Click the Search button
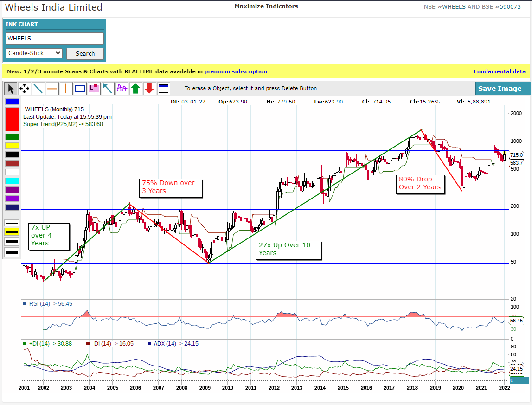The height and width of the screenshot is (405, 532). (85, 54)
